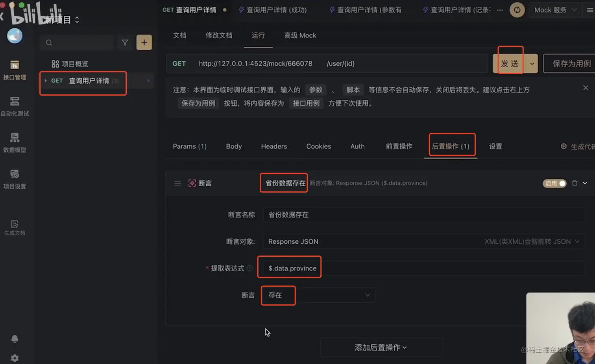
Task: Open the 前置操作 tab
Action: [399, 146]
